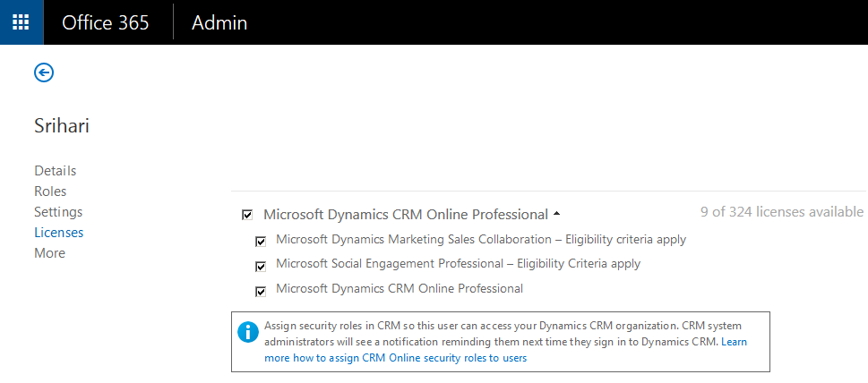868x383 pixels.
Task: Select the Licenses section
Action: coord(58,233)
